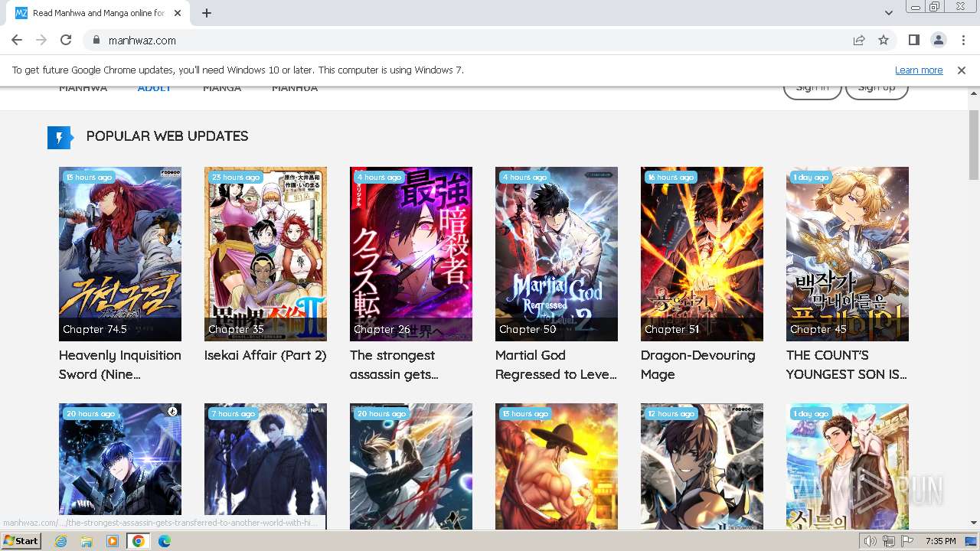Open Chrome profile avatar
Viewport: 980px width, 551px height.
pyautogui.click(x=938, y=40)
